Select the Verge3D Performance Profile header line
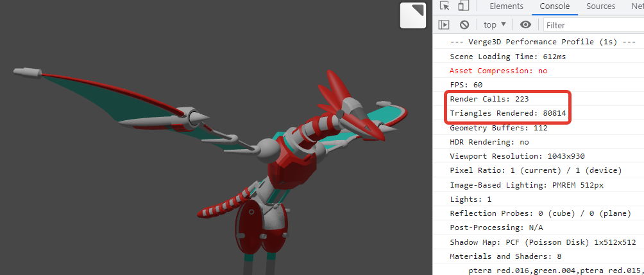Viewport: 644px width, 275px height. click(x=543, y=42)
